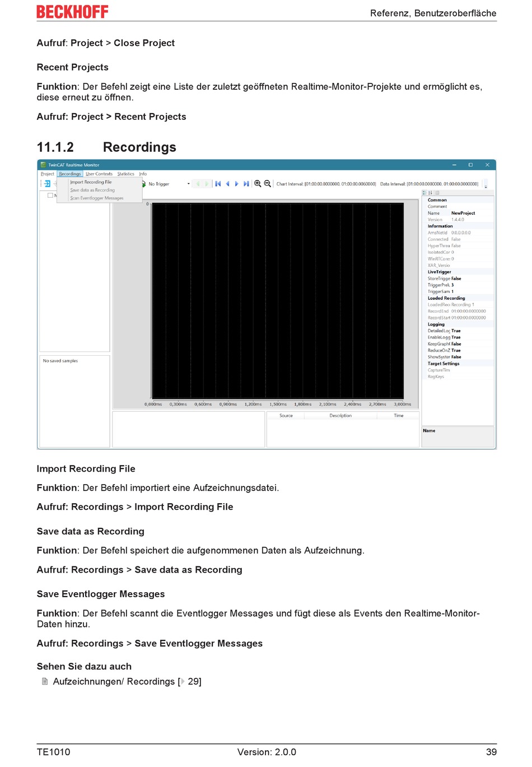Toggle the checkbox in context tree
The width and height of the screenshot is (532, 767).
[50, 196]
